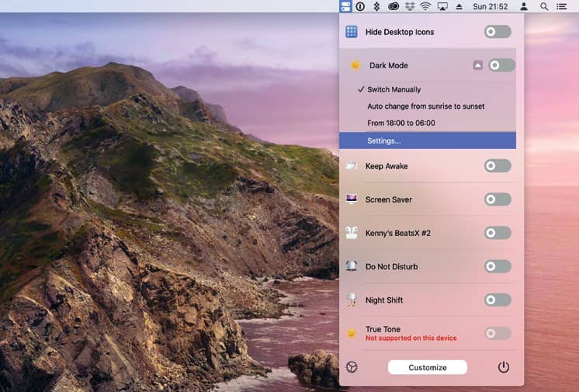This screenshot has width=579, height=392.
Task: Click the power quit icon
Action: pos(503,367)
